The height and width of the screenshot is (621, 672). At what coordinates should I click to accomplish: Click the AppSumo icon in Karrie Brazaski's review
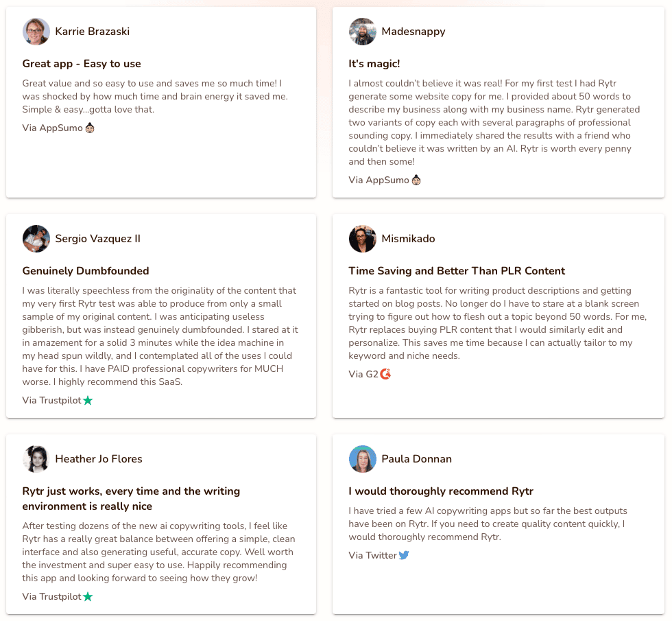(90, 128)
